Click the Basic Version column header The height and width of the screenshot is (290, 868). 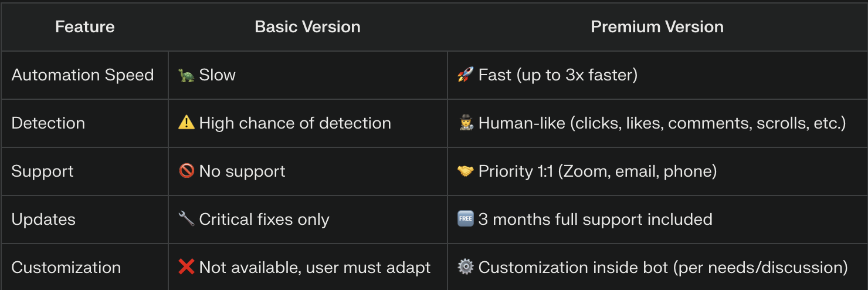coord(307,26)
